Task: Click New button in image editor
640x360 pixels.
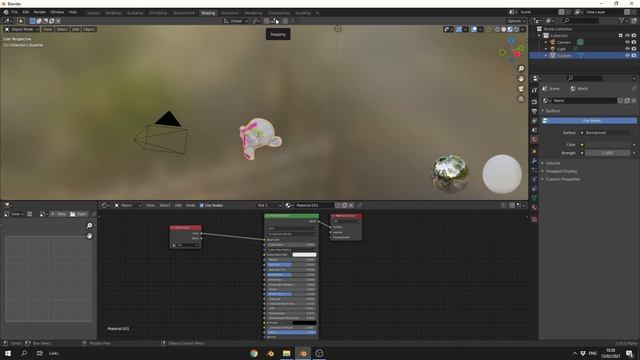Action: pyautogui.click(x=59, y=214)
